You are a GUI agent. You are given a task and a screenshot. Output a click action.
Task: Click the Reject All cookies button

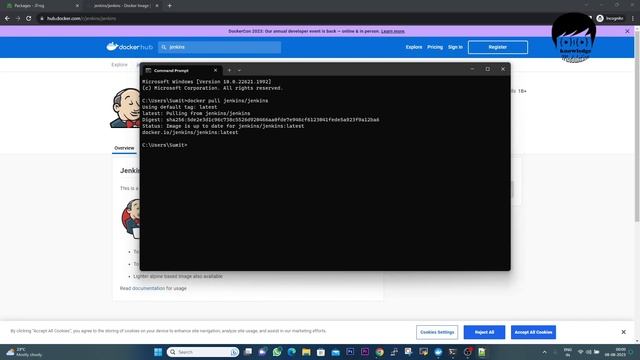(x=484, y=332)
